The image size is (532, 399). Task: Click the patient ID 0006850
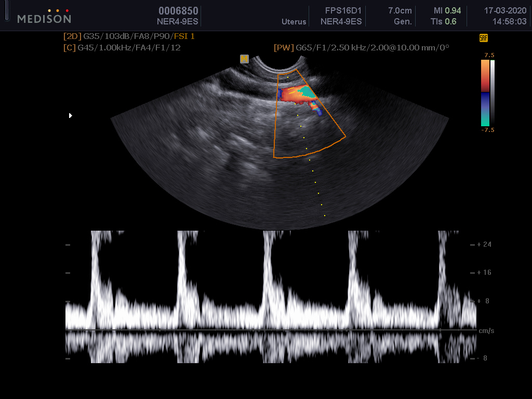(x=178, y=11)
